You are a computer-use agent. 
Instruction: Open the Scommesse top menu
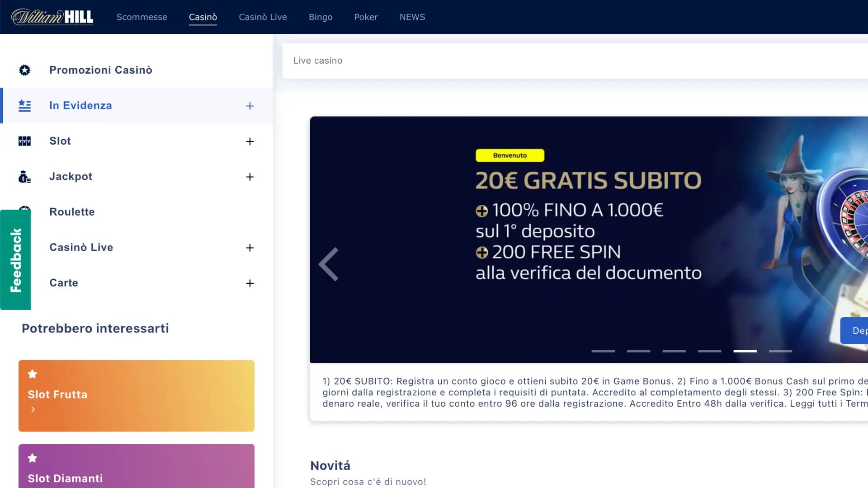(x=142, y=17)
